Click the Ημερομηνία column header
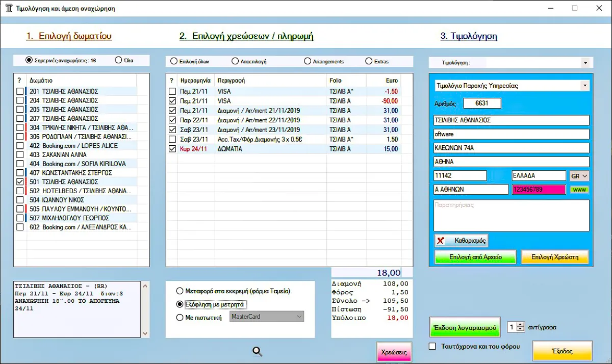This screenshot has width=612, height=364. [x=196, y=81]
